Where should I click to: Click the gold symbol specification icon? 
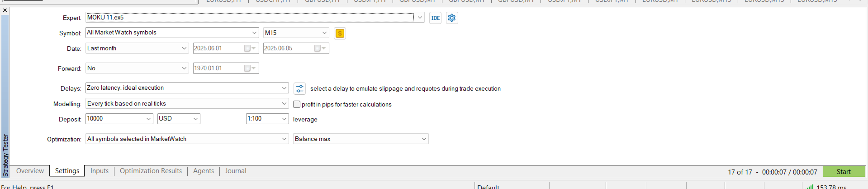[x=340, y=33]
